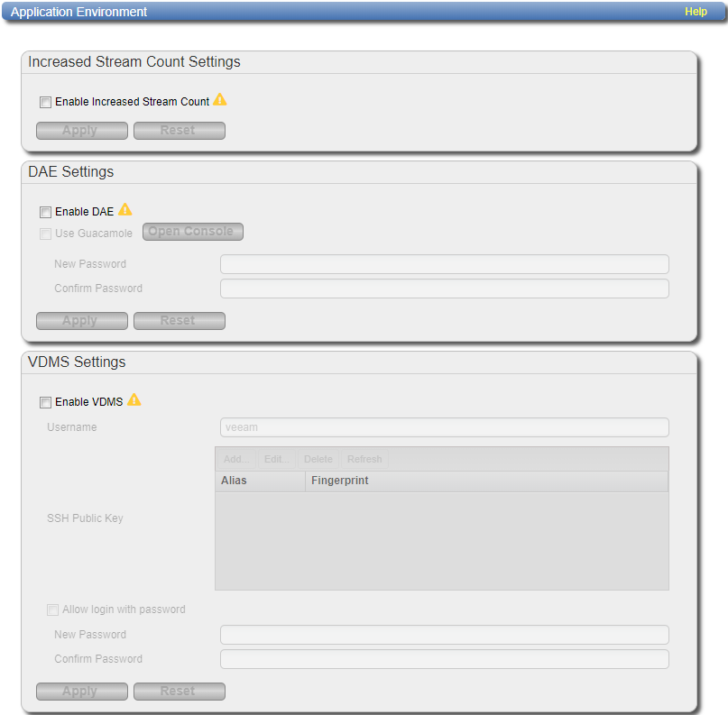The height and width of the screenshot is (715, 728).
Task: Toggle the Use Guacamole checkbox
Action: (x=45, y=234)
